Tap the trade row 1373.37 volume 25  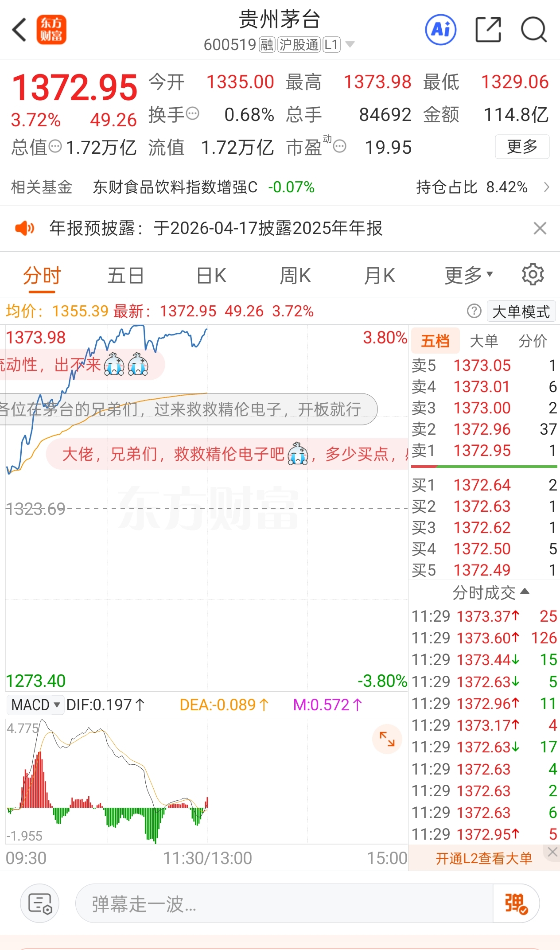484,616
